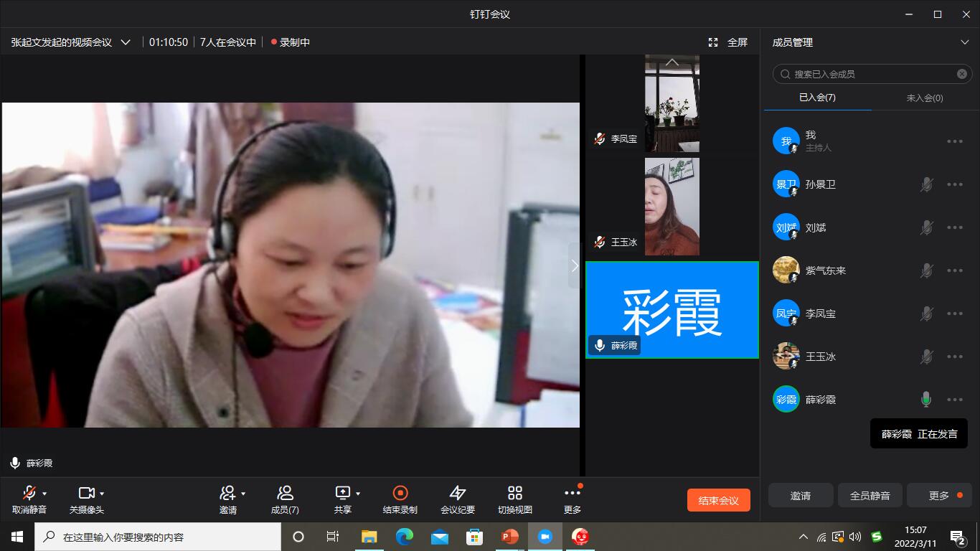Select 王玉冰 video thumbnail
This screenshot has height=551, width=980.
click(x=672, y=207)
